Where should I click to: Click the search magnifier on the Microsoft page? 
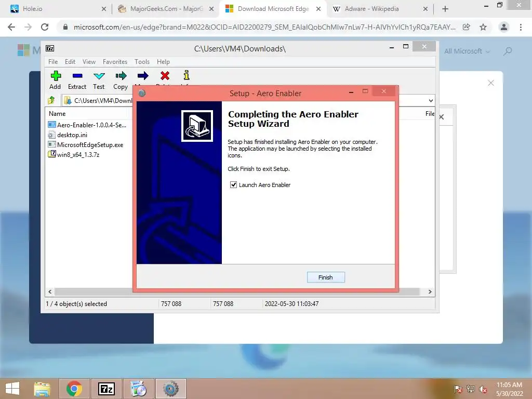click(508, 51)
